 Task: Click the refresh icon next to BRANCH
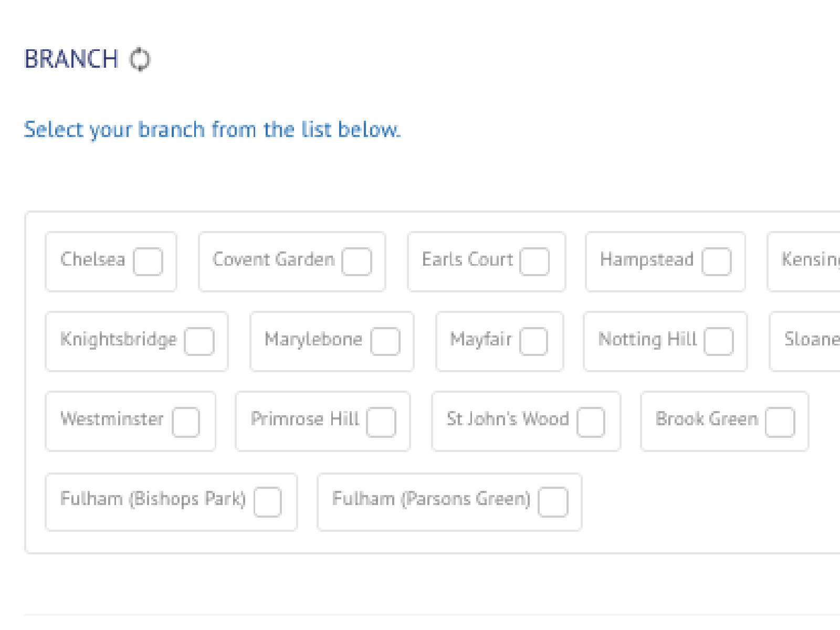(x=140, y=59)
